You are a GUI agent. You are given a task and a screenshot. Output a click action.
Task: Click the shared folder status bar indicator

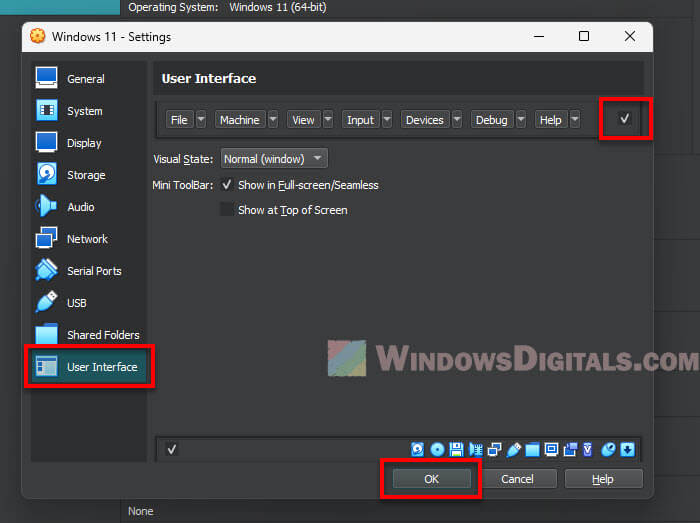click(532, 449)
